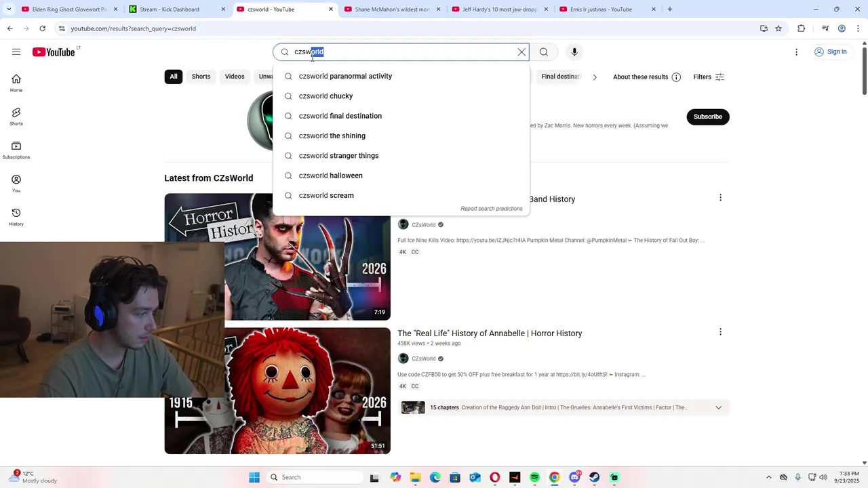Show more filter chips with arrow
Viewport: 868px width, 488px height.
pos(595,77)
